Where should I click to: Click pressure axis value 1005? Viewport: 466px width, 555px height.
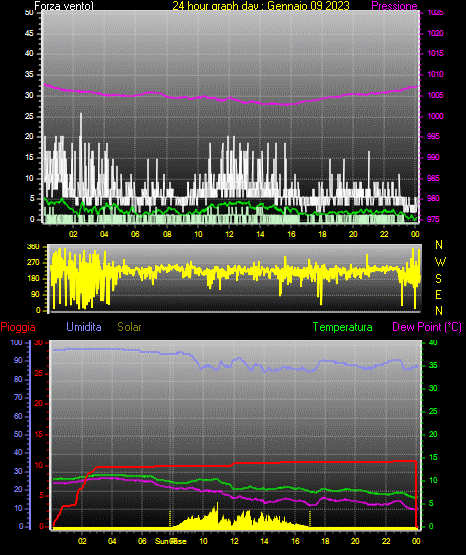pos(435,95)
